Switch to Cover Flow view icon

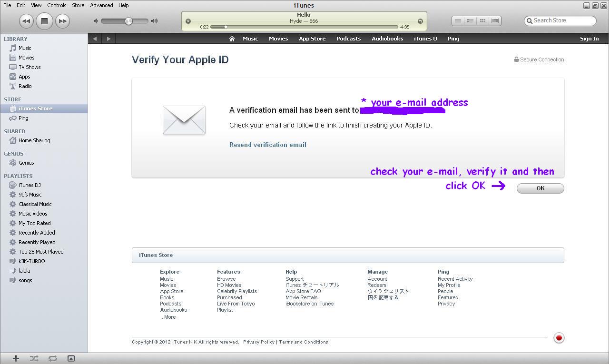coord(495,20)
